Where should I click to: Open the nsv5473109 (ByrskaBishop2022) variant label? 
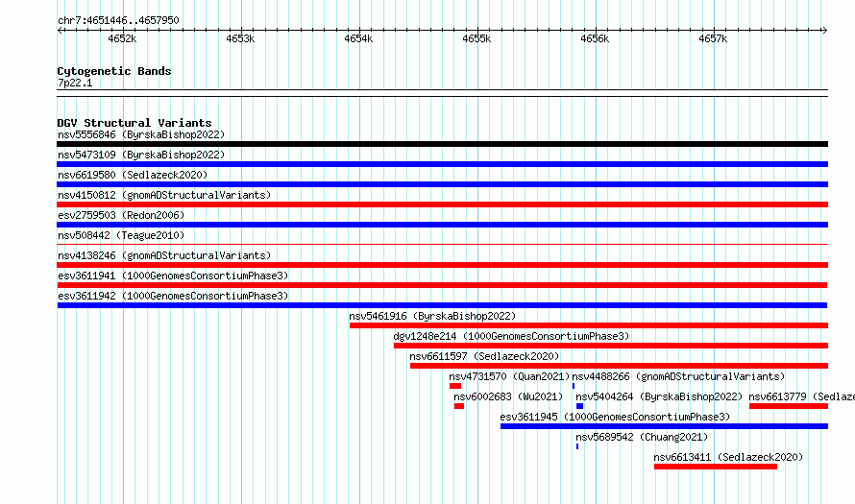[141, 155]
